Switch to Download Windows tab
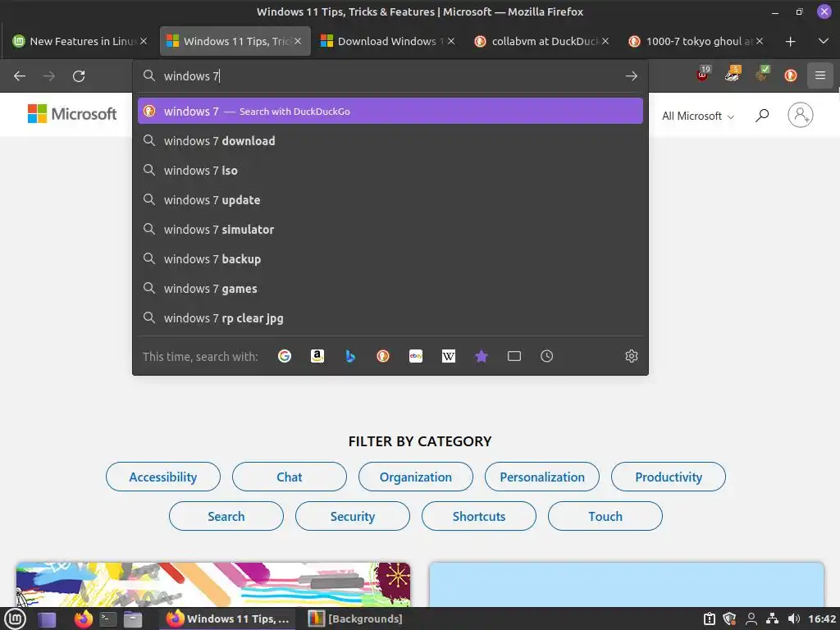The width and height of the screenshot is (840, 630). (x=387, y=41)
